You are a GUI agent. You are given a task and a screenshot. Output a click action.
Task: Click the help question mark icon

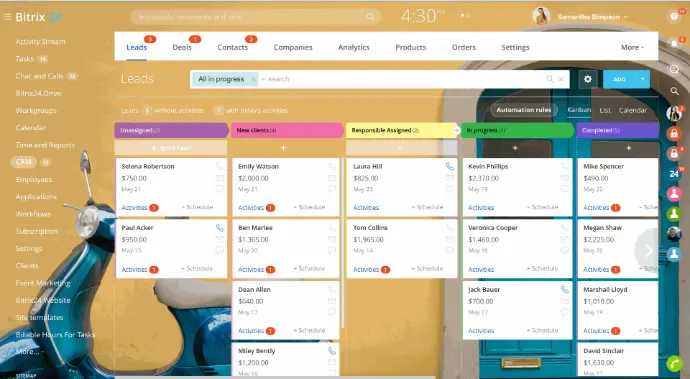click(x=674, y=17)
